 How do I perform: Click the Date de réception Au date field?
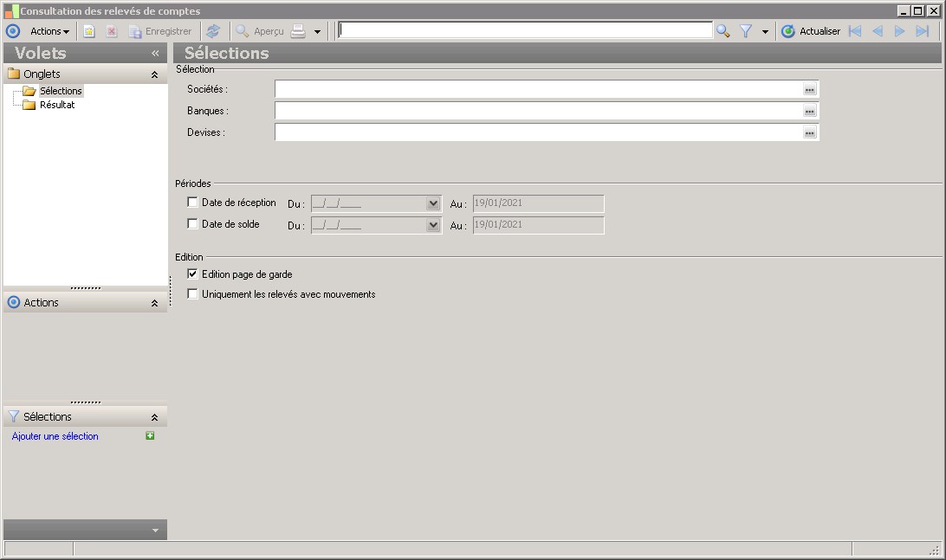538,203
